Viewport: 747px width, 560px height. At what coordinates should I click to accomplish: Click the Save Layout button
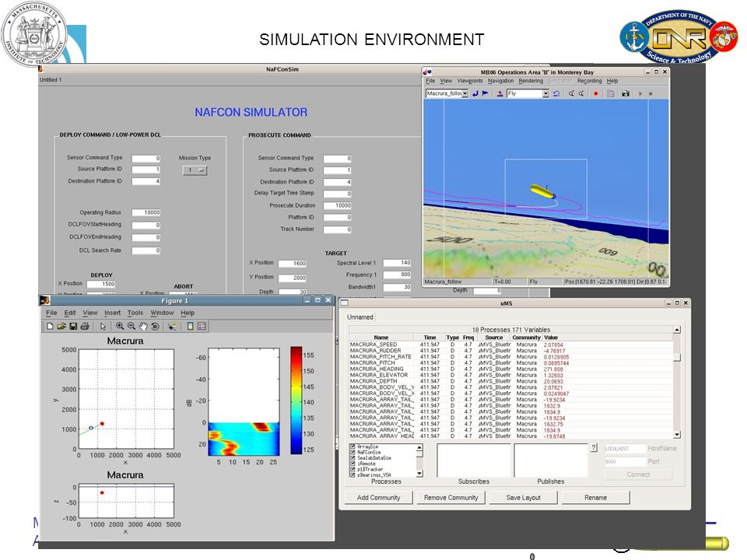pos(523,498)
